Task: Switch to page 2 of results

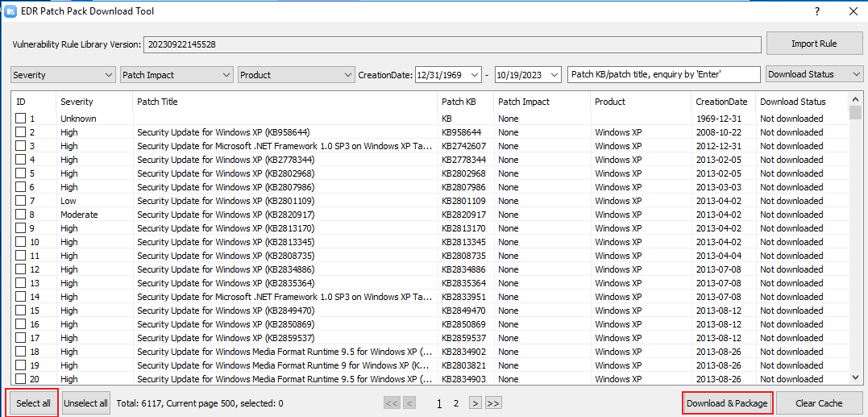Action: pyautogui.click(x=455, y=403)
